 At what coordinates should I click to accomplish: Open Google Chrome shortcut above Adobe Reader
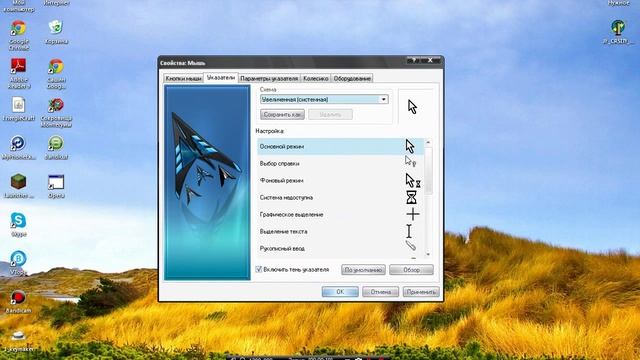point(18,29)
